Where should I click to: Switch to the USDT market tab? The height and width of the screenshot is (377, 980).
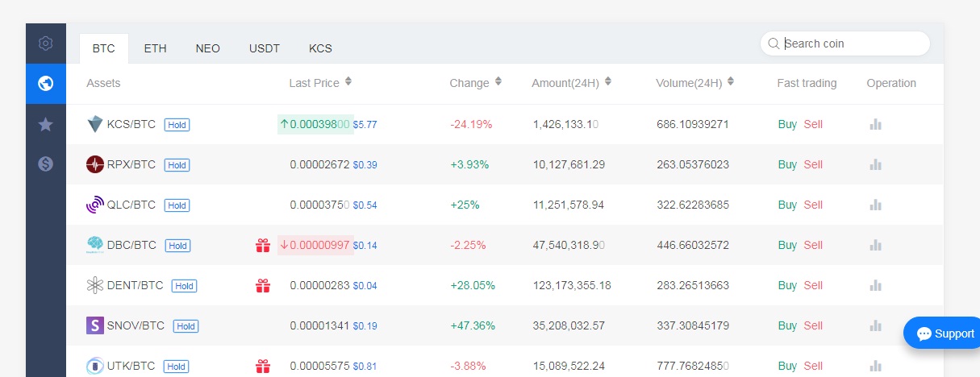pyautogui.click(x=265, y=48)
